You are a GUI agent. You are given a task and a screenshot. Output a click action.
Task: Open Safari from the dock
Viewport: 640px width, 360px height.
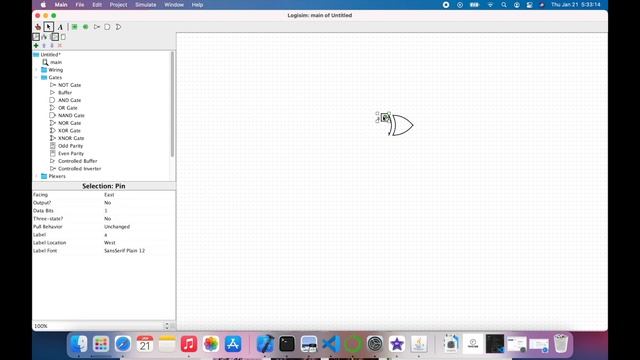[122, 344]
